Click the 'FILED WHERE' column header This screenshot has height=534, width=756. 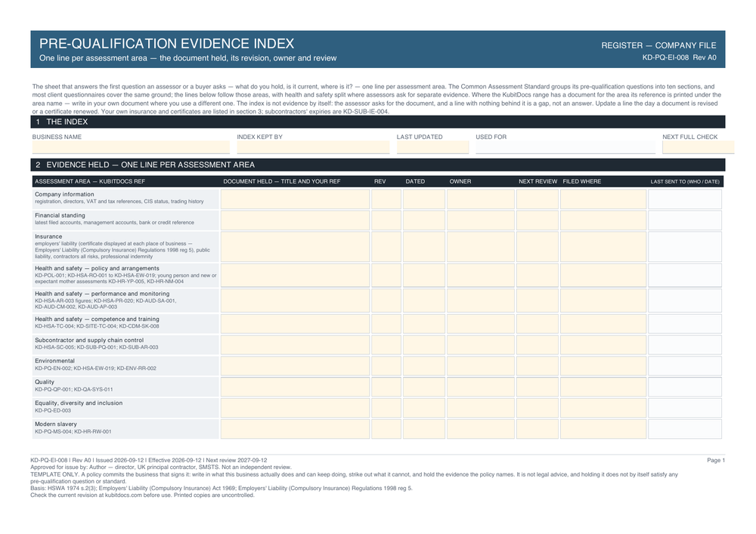[x=582, y=181]
